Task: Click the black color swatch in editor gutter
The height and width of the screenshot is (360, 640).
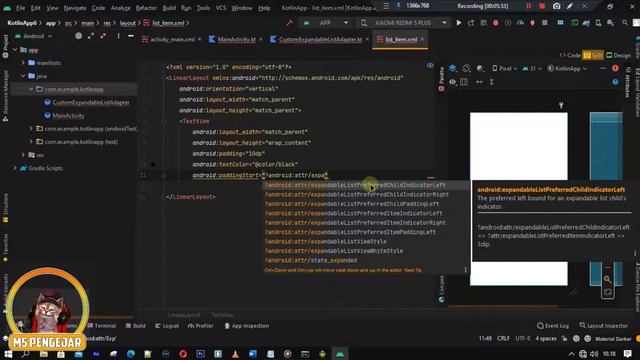Action: click(x=153, y=164)
